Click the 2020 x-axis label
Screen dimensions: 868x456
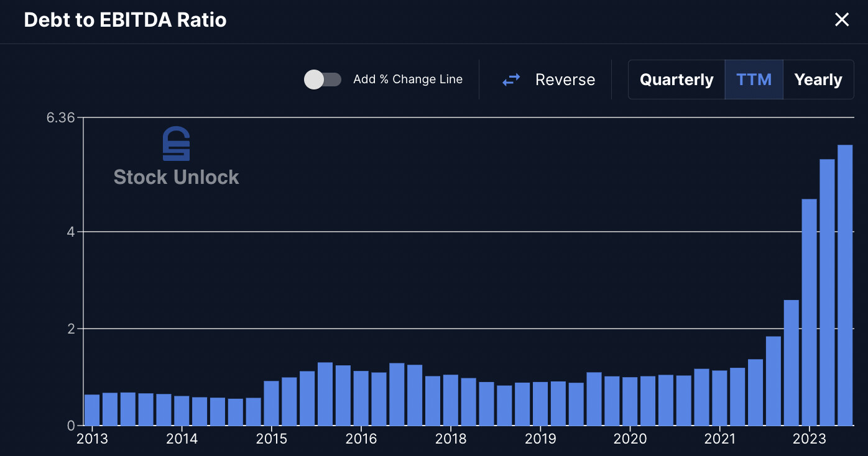tap(630, 439)
